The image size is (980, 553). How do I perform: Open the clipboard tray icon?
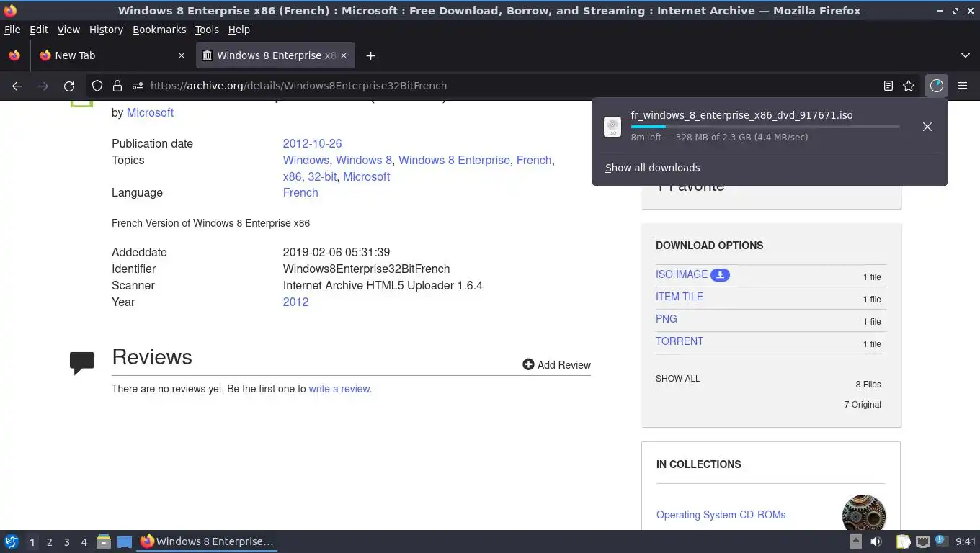click(903, 541)
